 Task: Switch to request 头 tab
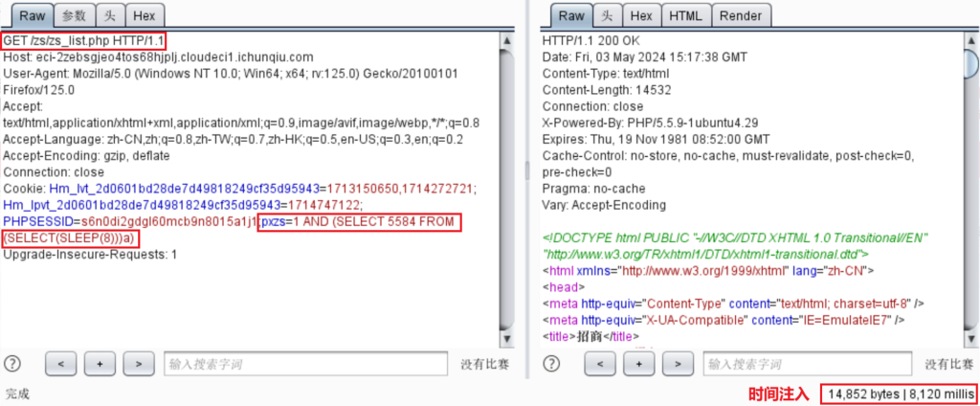pos(110,14)
